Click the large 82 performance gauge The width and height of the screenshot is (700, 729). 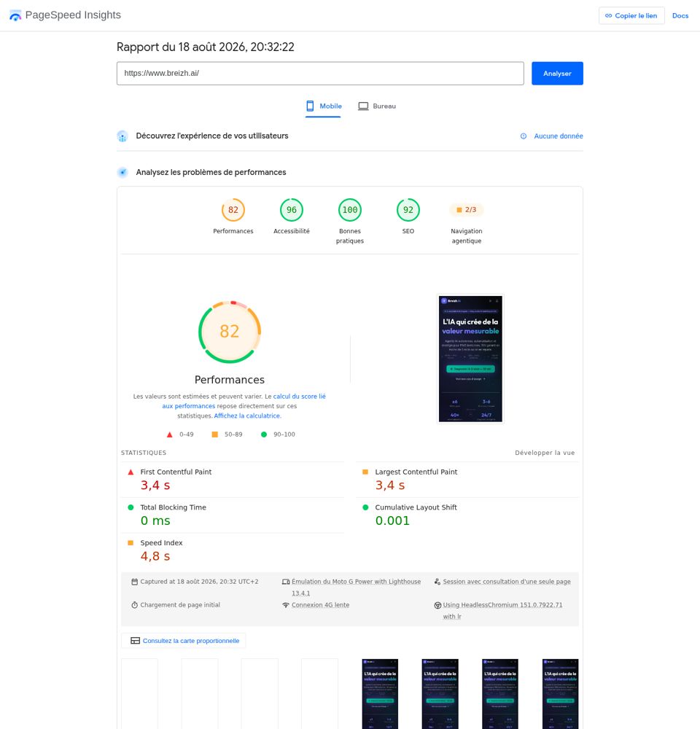pyautogui.click(x=229, y=332)
